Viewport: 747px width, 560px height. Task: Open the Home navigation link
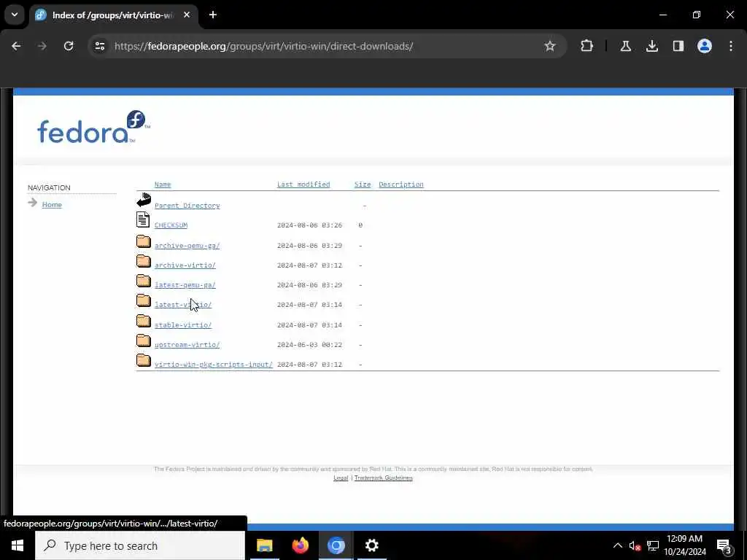click(52, 205)
